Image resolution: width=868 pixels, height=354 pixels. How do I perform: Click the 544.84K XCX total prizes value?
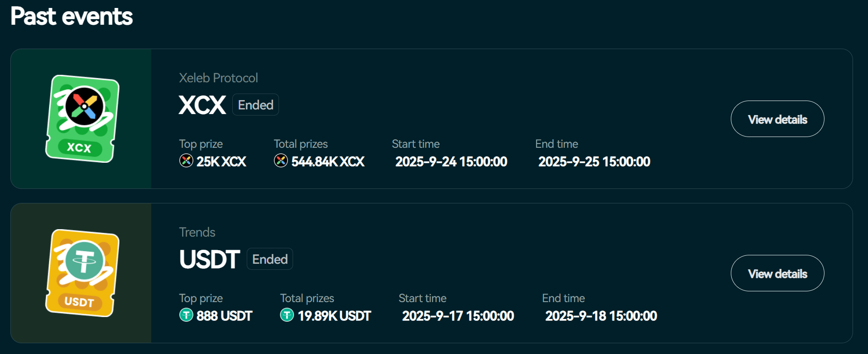point(328,161)
